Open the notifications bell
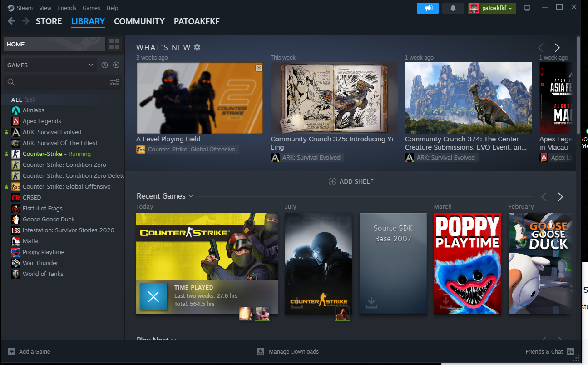588x365 pixels. (x=453, y=8)
